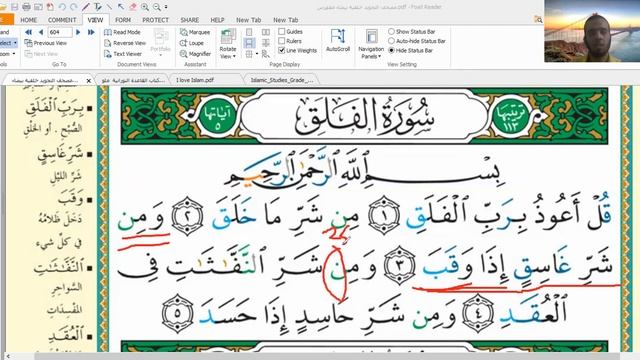Open the PROTECT ribbon tab
The width and height of the screenshot is (640, 360).
tap(156, 20)
